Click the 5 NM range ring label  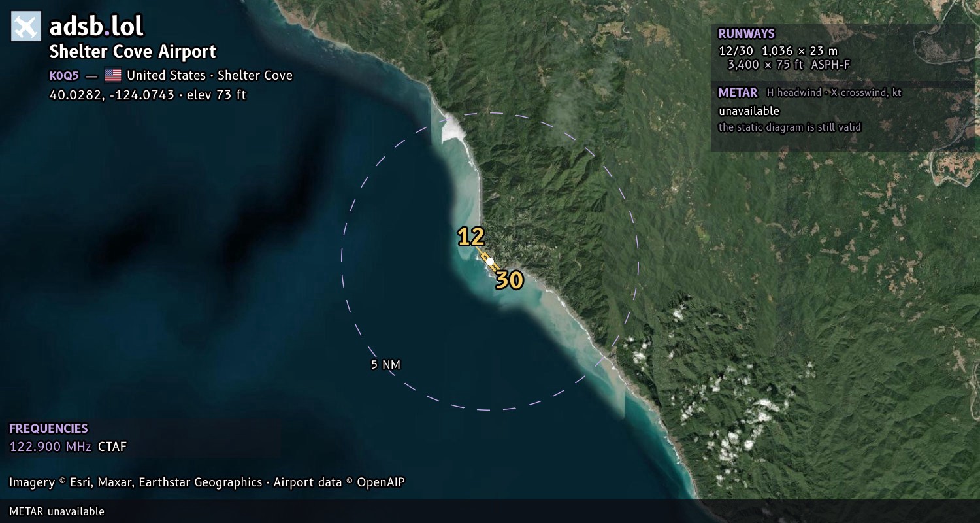385,365
